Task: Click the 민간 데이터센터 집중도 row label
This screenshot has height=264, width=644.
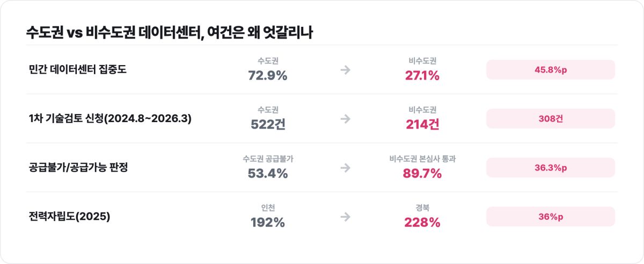Action: pos(78,70)
